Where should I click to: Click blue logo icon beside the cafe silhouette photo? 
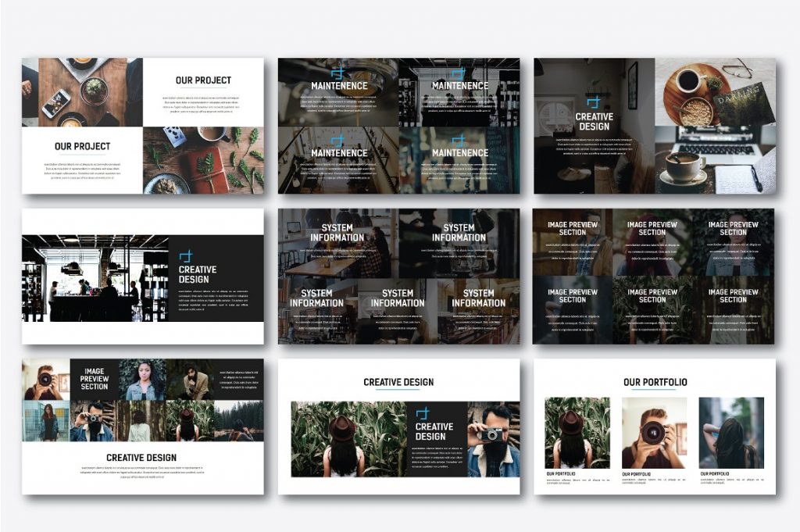185,256
